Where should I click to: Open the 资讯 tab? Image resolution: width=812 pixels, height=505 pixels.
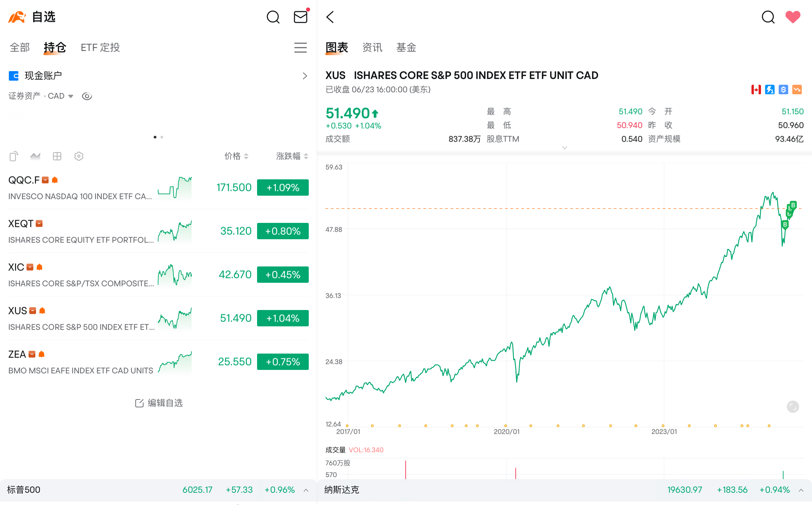pos(372,48)
